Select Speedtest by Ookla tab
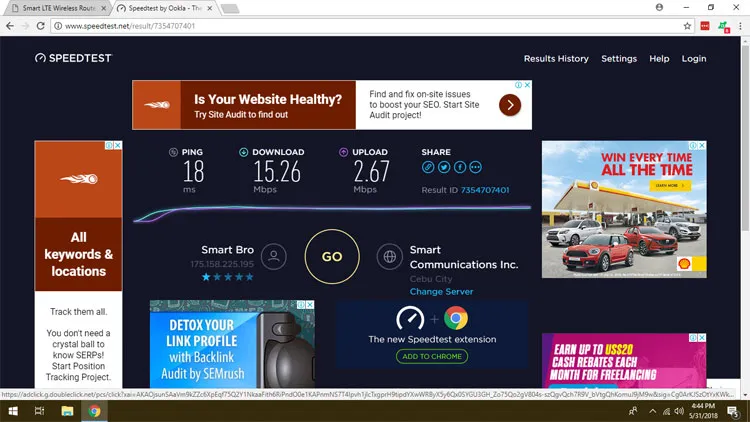This screenshot has width=750, height=422. pyautogui.click(x=165, y=8)
